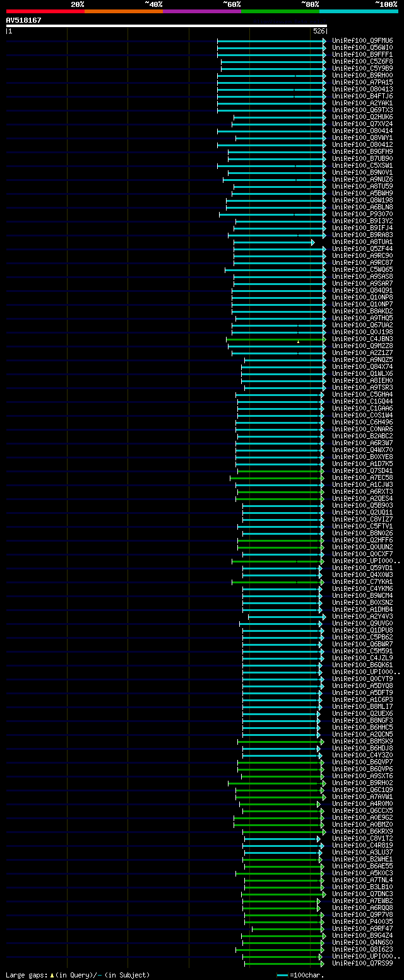Screen dimensions: 404x980
Task: Select the UniRef100_Q7XV24 hit
Action: tap(362, 124)
